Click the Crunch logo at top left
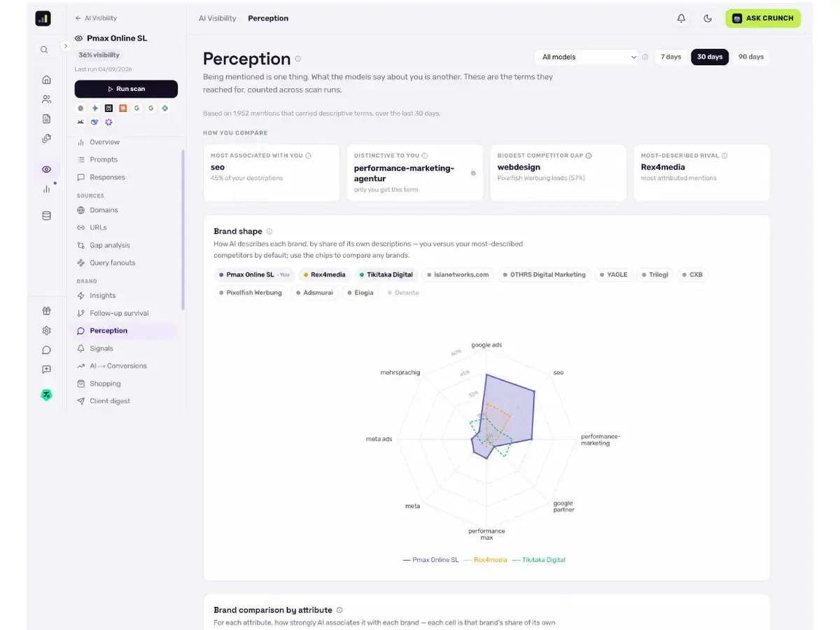Image resolution: width=840 pixels, height=630 pixels. (x=43, y=18)
